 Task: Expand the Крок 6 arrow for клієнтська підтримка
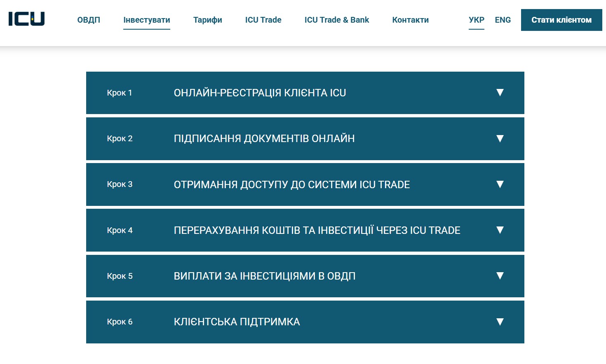(500, 322)
